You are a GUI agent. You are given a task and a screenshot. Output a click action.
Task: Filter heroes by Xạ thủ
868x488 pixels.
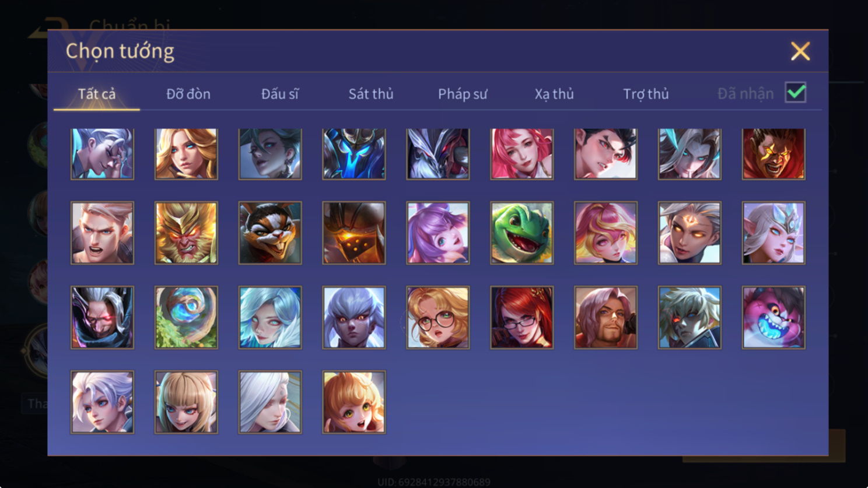pyautogui.click(x=554, y=94)
